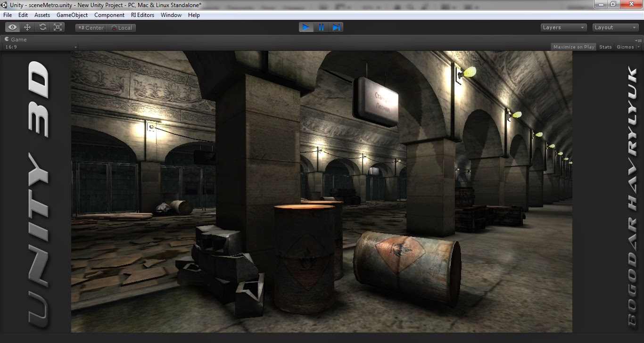Select the Move transform tool
Image resolution: width=644 pixels, height=343 pixels.
(x=27, y=27)
